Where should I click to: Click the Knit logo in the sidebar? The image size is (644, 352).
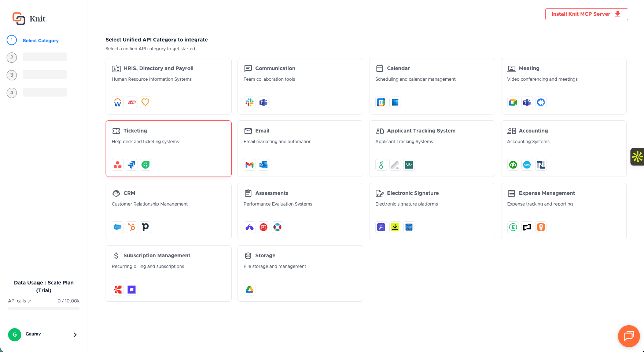coord(29,19)
